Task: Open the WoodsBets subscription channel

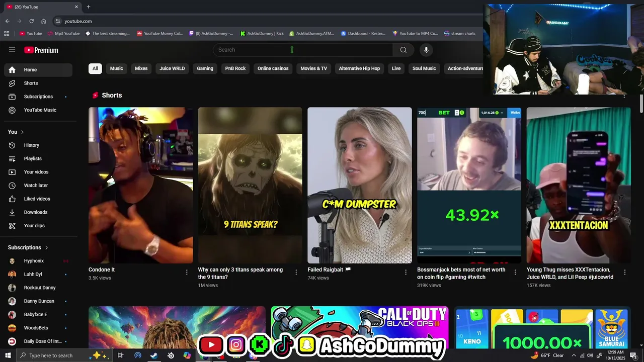Action: click(38, 328)
